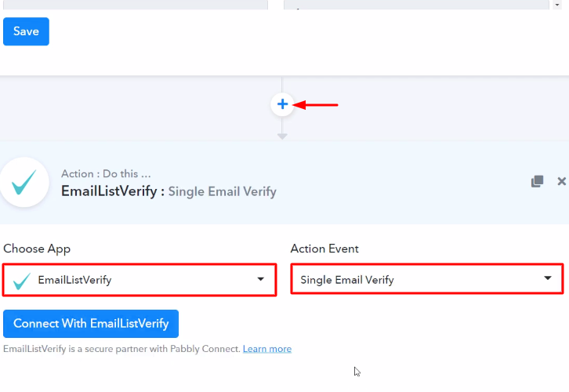Click the blue Save button
Screen dimensions: 569x392
click(26, 32)
